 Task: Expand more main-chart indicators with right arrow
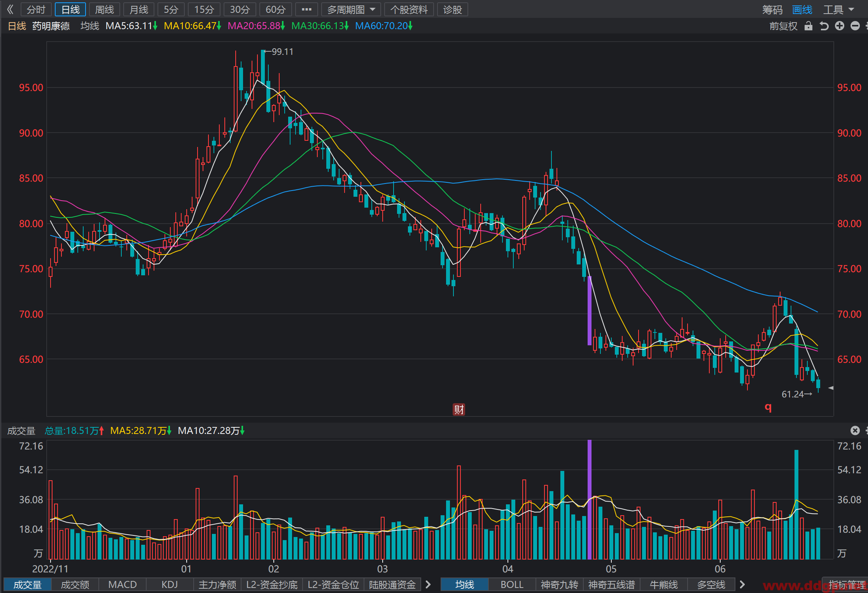[742, 584]
